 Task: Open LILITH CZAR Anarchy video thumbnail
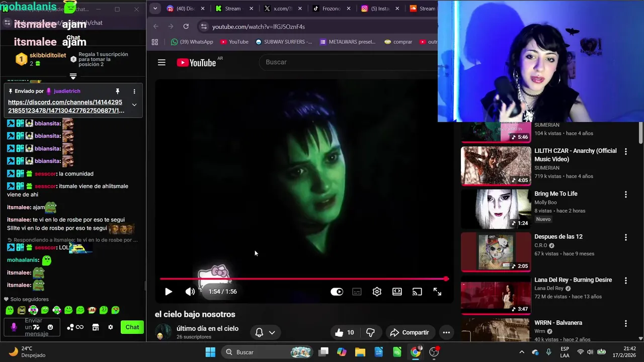pyautogui.click(x=496, y=166)
